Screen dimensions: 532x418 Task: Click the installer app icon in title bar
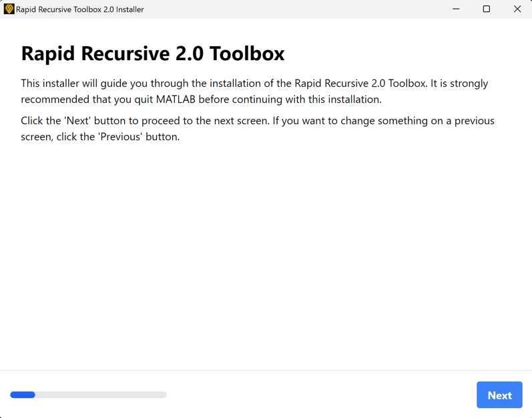9,9
